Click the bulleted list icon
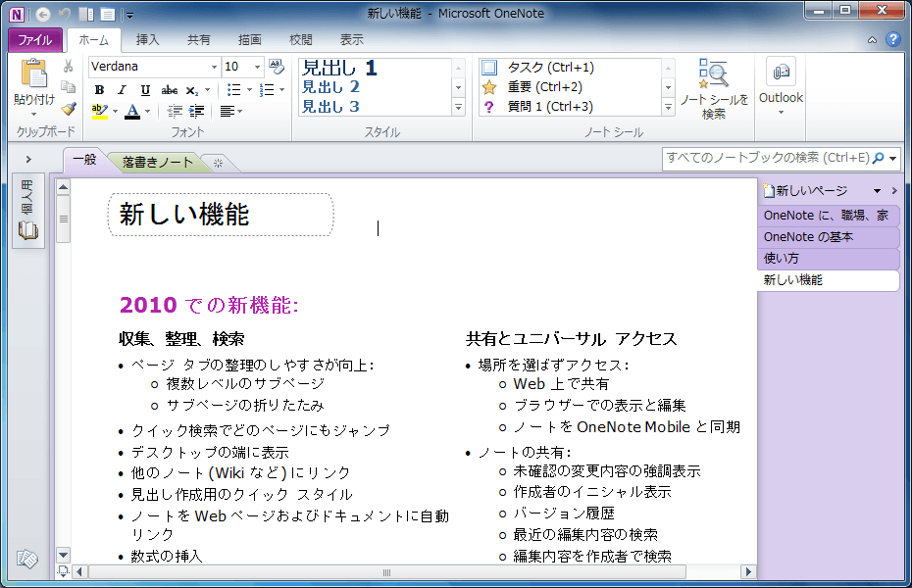912x588 pixels. pyautogui.click(x=233, y=90)
